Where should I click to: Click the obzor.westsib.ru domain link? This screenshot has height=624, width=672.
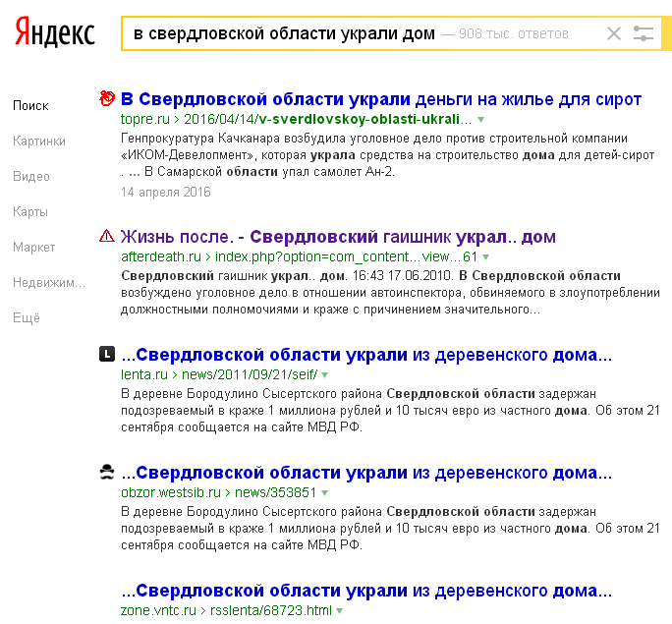(171, 492)
